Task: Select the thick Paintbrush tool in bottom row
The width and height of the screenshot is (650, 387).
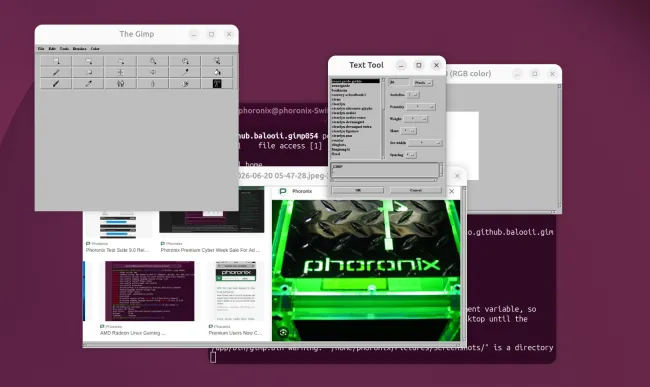Action: 56,84
